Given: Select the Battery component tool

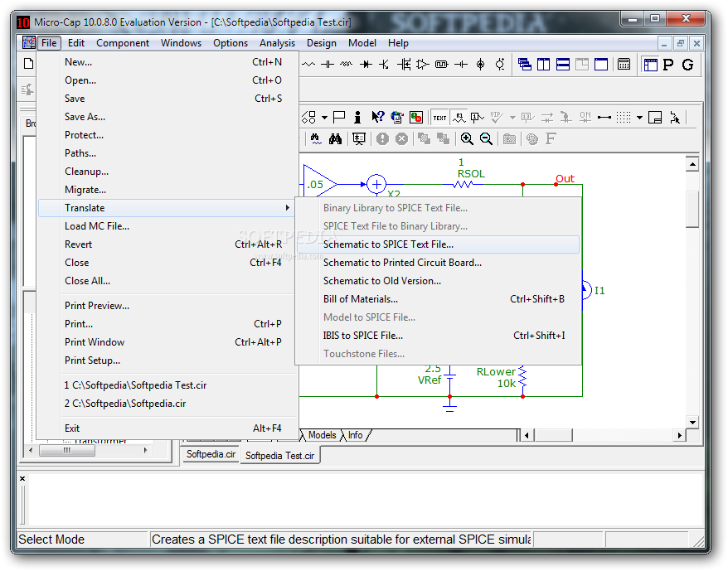Looking at the screenshot, I should coord(461,65).
